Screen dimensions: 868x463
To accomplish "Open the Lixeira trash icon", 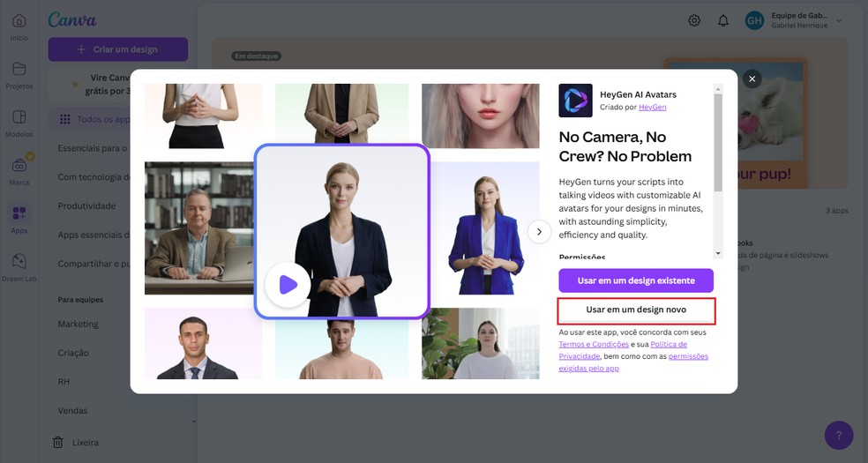I will [57, 442].
